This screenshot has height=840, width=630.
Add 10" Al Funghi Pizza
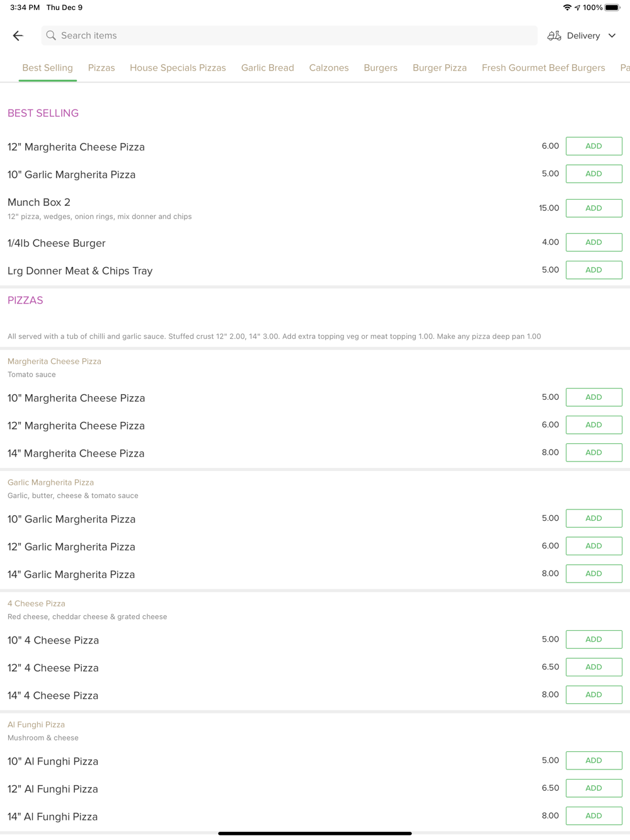[x=594, y=761]
